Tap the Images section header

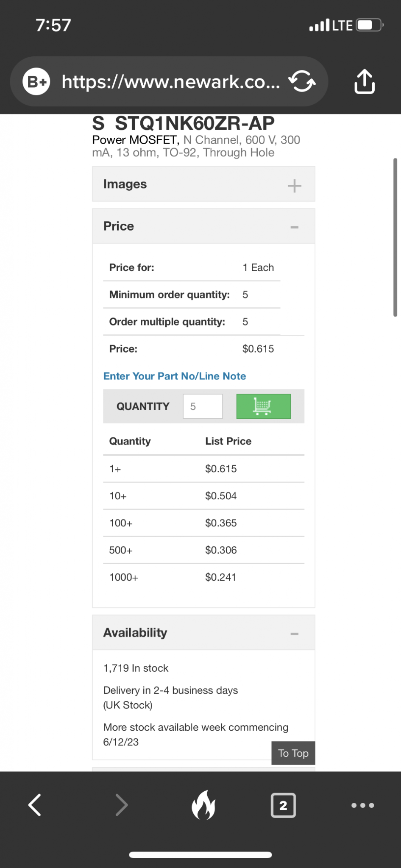click(x=203, y=184)
